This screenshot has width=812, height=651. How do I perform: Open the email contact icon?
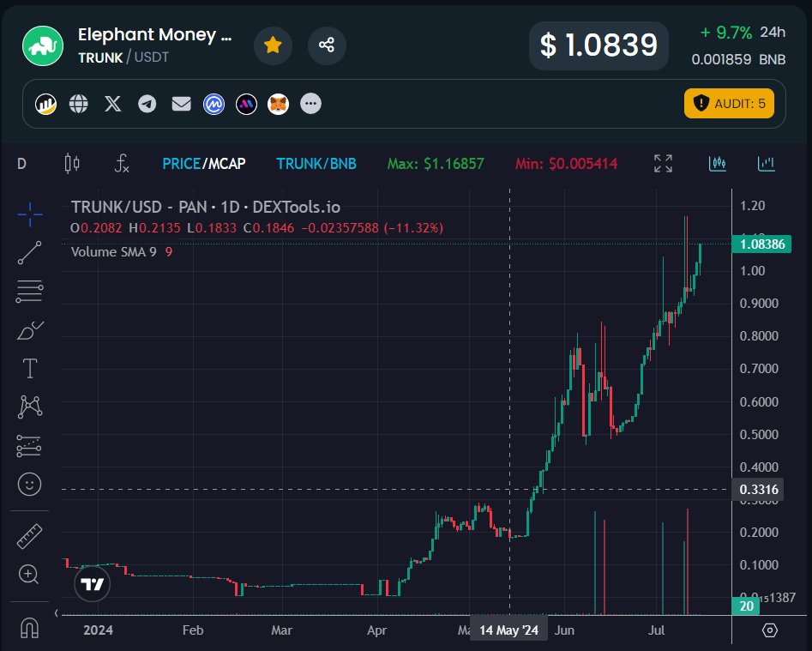coord(181,104)
